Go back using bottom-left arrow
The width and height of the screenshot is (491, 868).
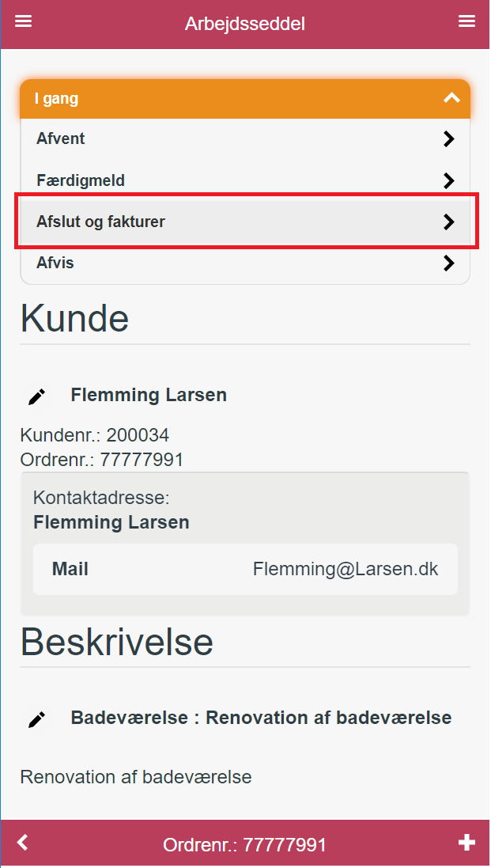pyautogui.click(x=22, y=843)
